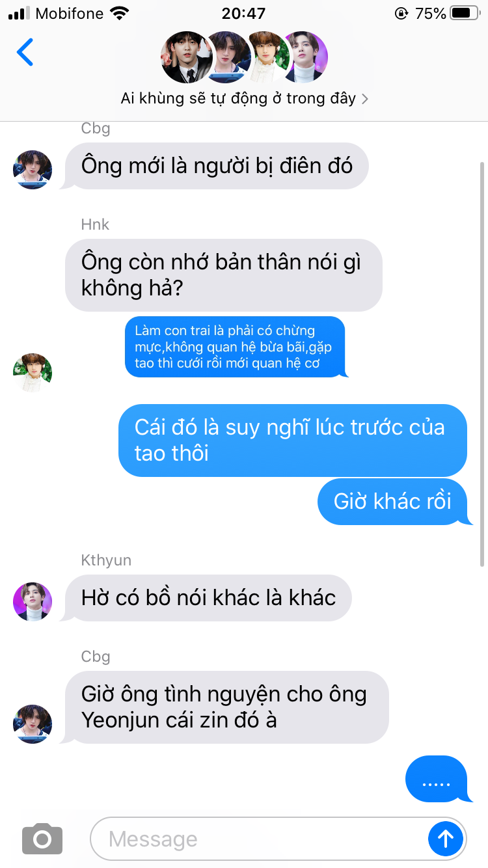Tap Hnk's avatar with green background
Screen dimensions: 488x868
pos(33,373)
